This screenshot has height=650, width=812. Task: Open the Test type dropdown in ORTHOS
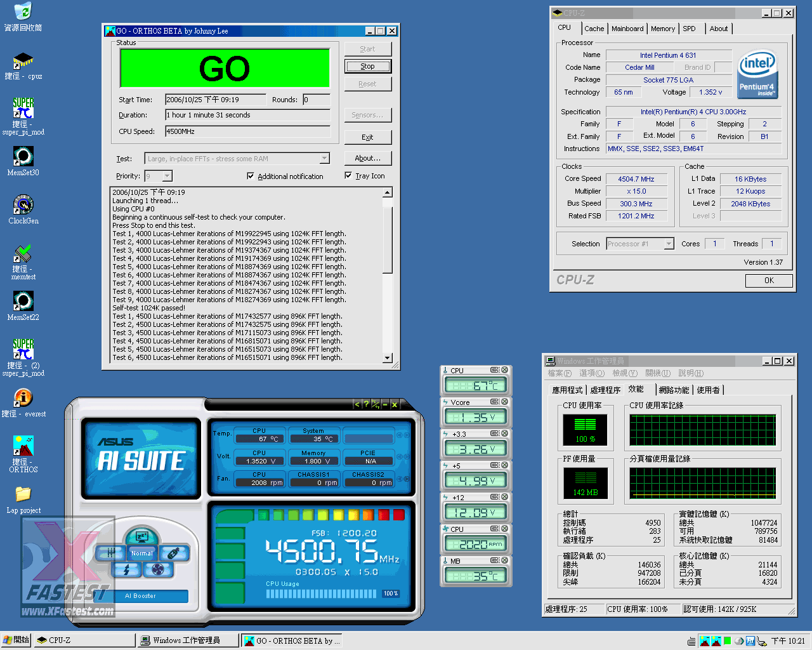point(324,159)
